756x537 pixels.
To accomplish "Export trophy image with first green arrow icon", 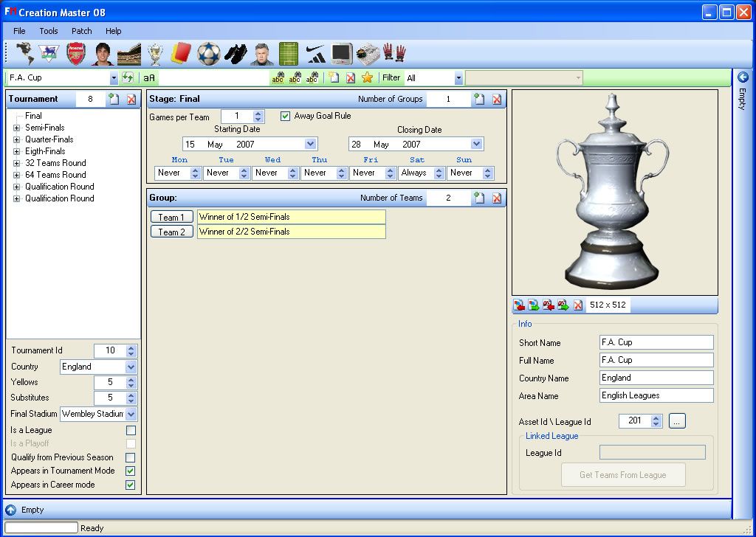I will click(x=533, y=305).
